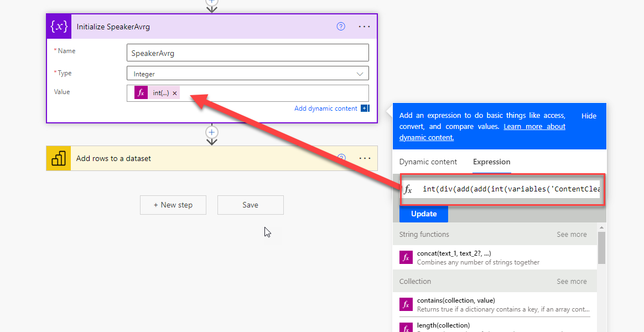Add a New step to the flow
The height and width of the screenshot is (332, 644).
173,205
